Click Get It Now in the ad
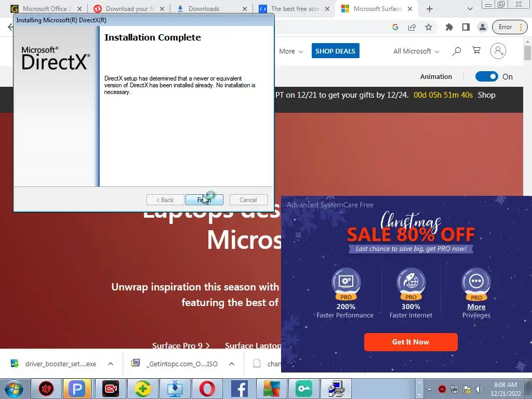Viewport: 532px width, 399px height. 410,342
